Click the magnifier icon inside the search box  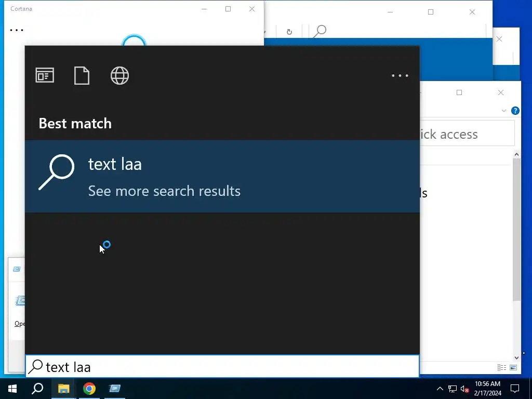[35, 367]
